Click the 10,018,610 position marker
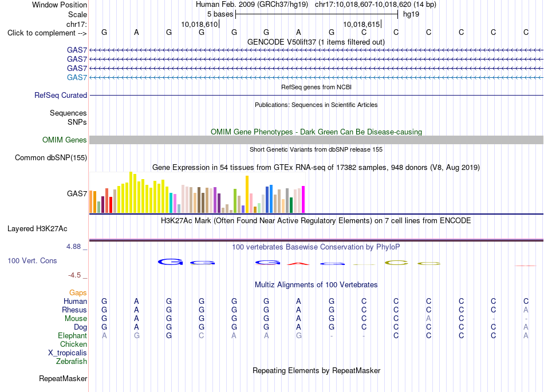544x392 pixels. 199,24
